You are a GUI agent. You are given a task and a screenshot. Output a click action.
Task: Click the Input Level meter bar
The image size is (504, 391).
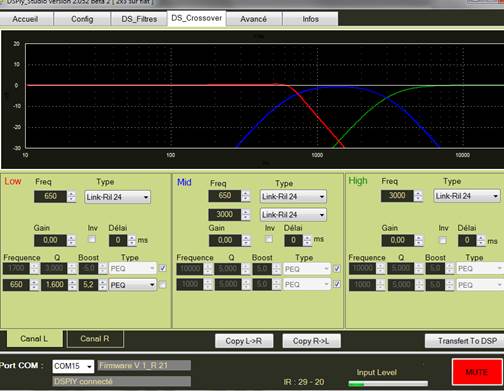388,383
